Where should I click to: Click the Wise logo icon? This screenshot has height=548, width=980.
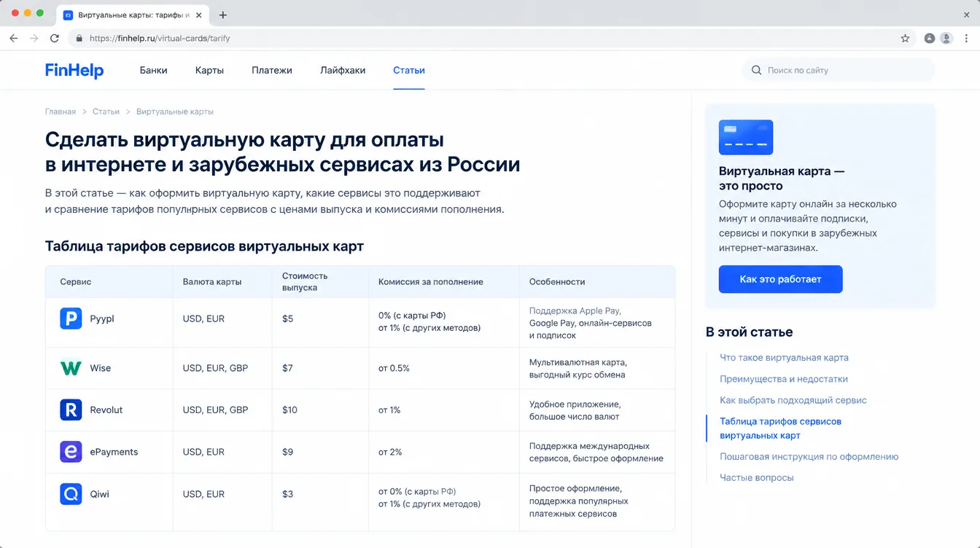71,368
